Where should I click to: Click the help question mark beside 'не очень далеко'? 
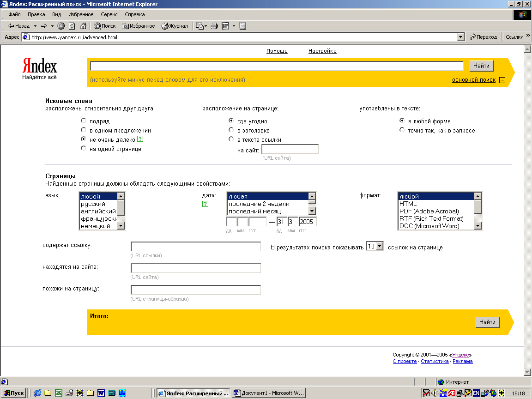(140, 139)
